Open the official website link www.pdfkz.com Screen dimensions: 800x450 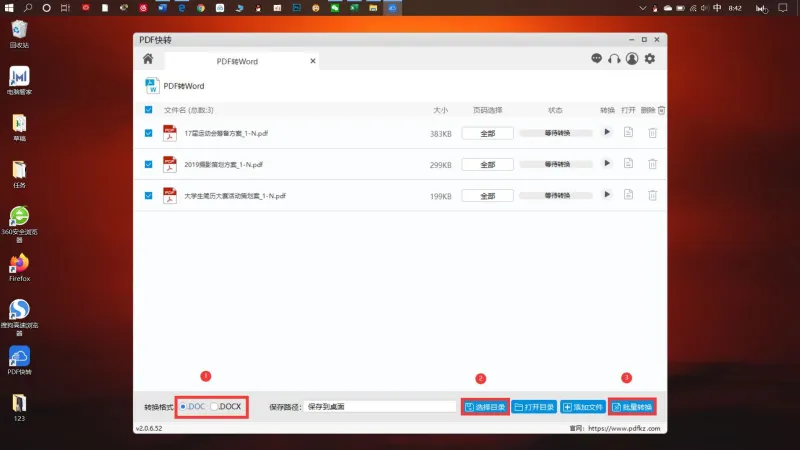coord(624,429)
